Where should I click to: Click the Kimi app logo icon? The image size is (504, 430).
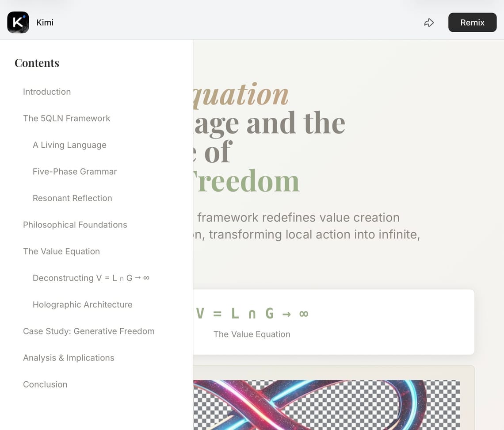tap(18, 23)
